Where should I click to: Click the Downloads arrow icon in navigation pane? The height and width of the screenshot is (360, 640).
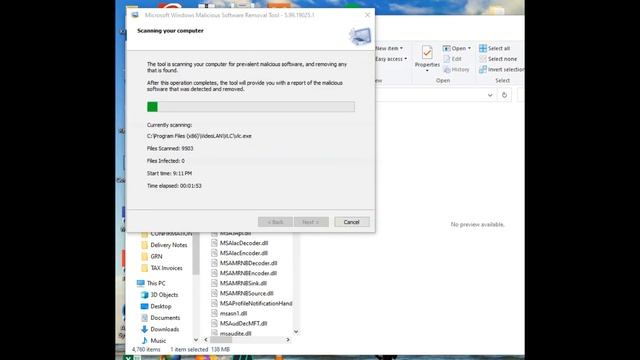[144, 329]
